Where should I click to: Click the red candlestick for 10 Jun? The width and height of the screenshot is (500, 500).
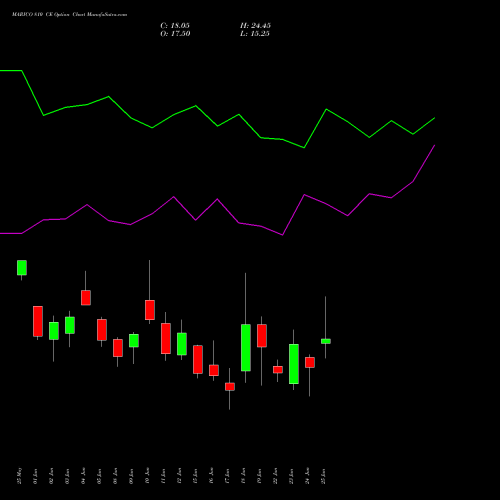150,310
